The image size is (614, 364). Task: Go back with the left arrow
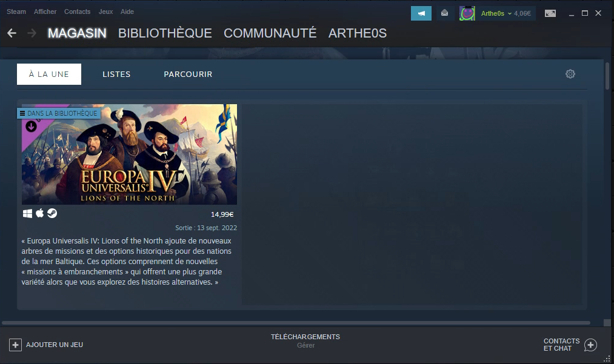[12, 33]
